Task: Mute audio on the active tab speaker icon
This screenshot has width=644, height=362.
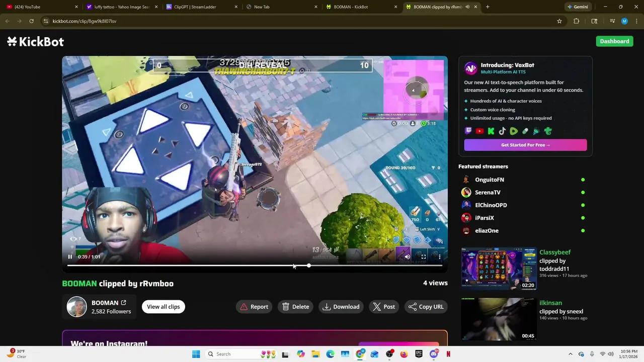Action: pos(467,7)
